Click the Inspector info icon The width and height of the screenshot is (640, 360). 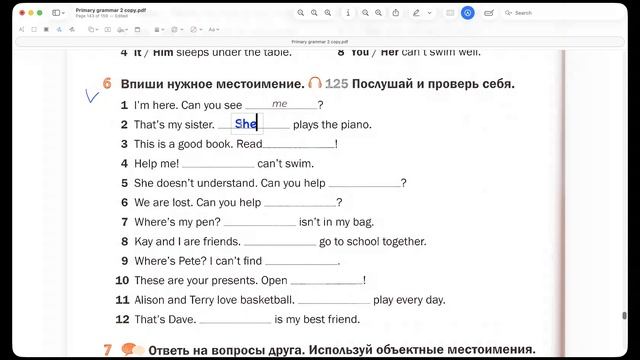coord(348,13)
